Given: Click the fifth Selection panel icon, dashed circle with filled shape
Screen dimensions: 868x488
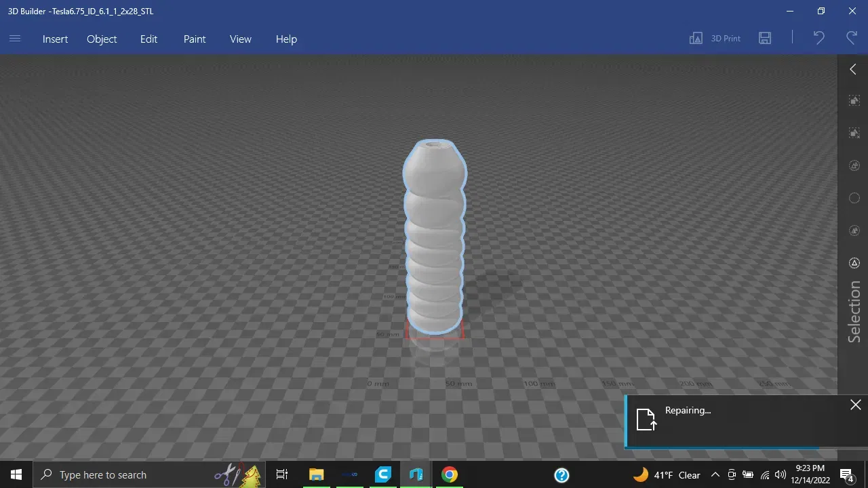Looking at the screenshot, I should (x=854, y=230).
